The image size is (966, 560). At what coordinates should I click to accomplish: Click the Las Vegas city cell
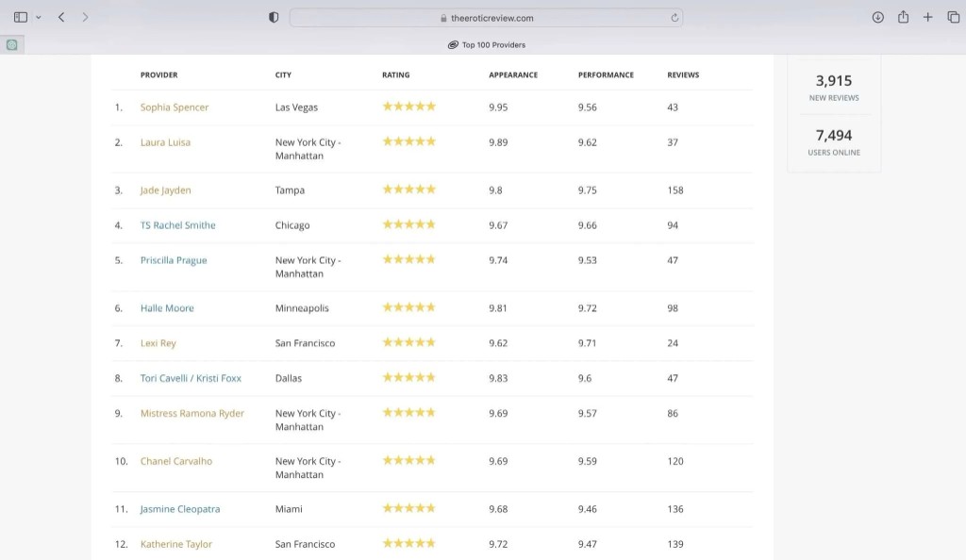pyautogui.click(x=296, y=107)
